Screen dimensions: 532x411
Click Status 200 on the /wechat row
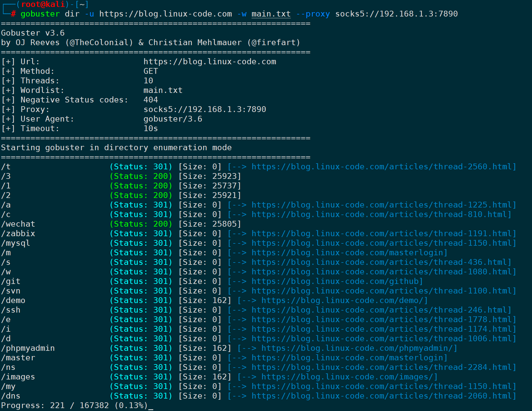(141, 224)
